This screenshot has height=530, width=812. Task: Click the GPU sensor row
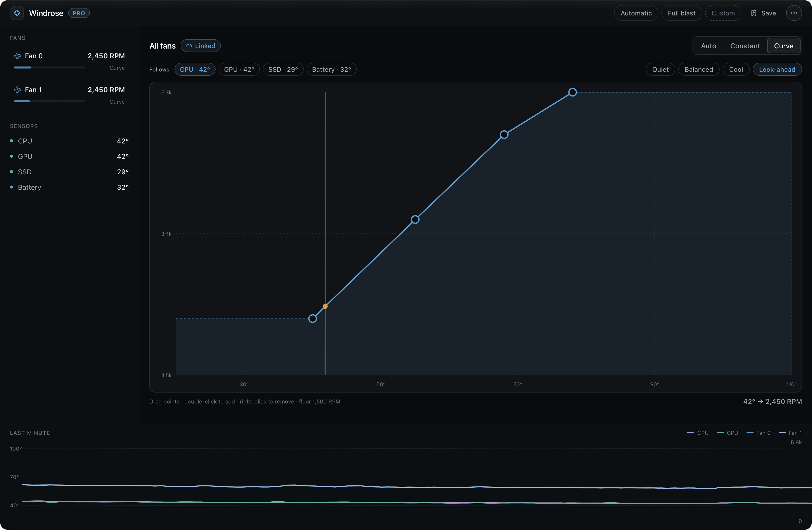pos(69,156)
